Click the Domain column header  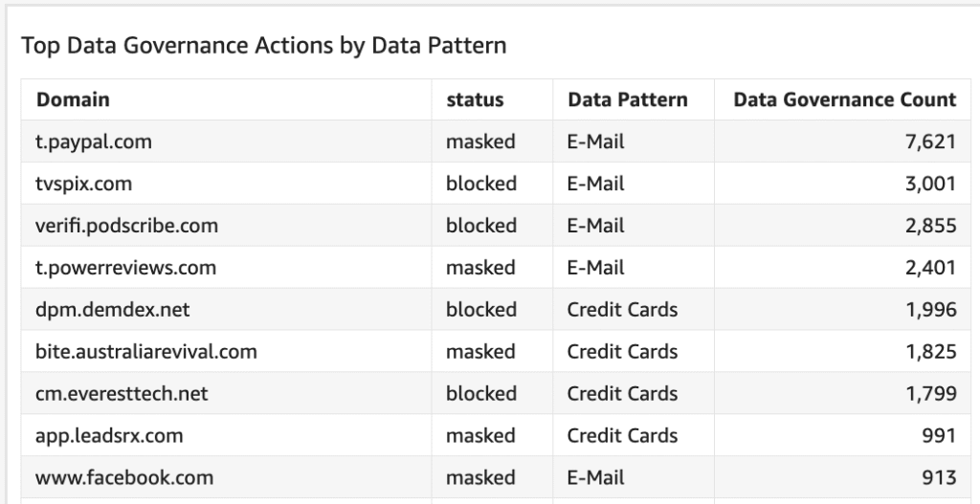click(x=73, y=99)
